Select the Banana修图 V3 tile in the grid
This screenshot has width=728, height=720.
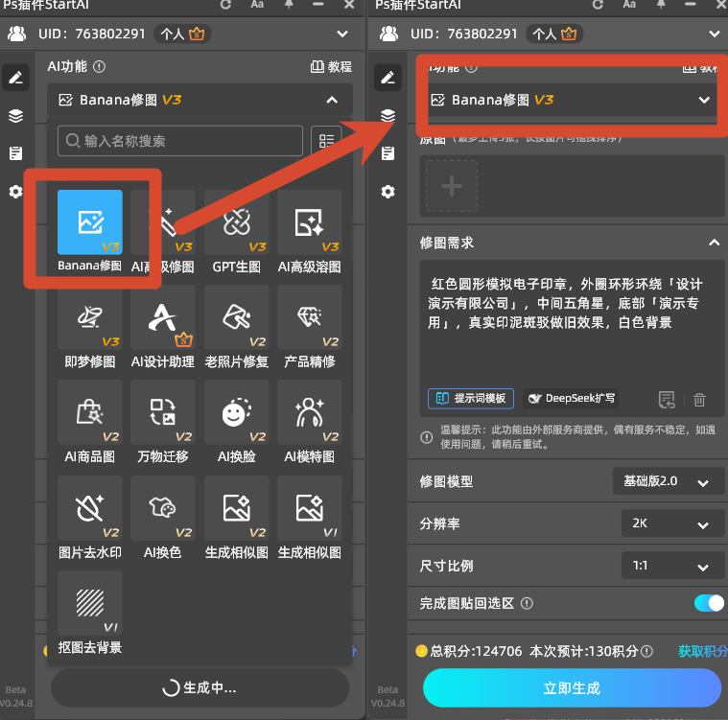tap(89, 222)
